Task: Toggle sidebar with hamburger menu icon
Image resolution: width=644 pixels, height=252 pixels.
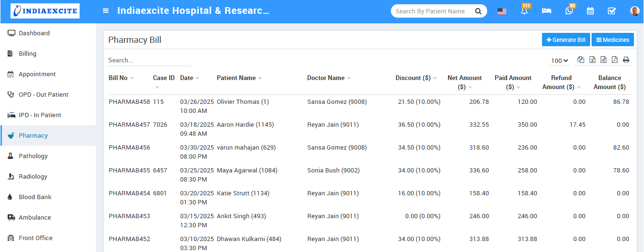Action: [x=106, y=11]
